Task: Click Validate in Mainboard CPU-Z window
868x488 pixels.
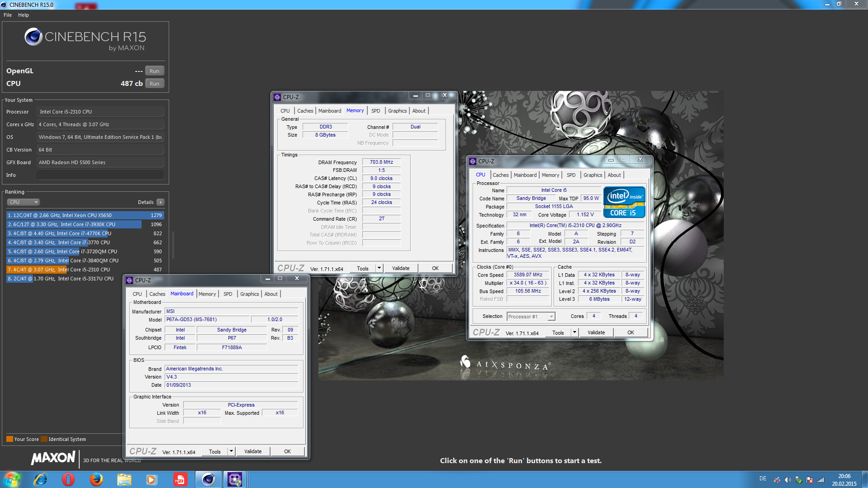Action: click(x=253, y=451)
